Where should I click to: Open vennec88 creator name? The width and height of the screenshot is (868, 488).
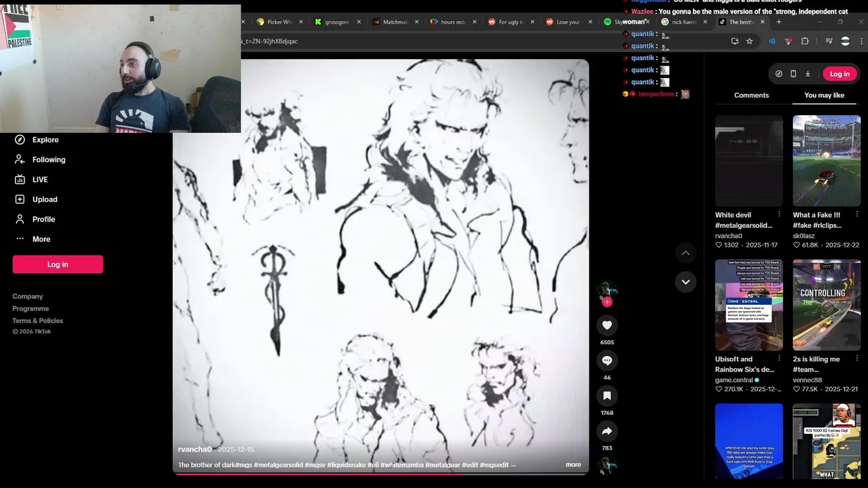point(807,380)
